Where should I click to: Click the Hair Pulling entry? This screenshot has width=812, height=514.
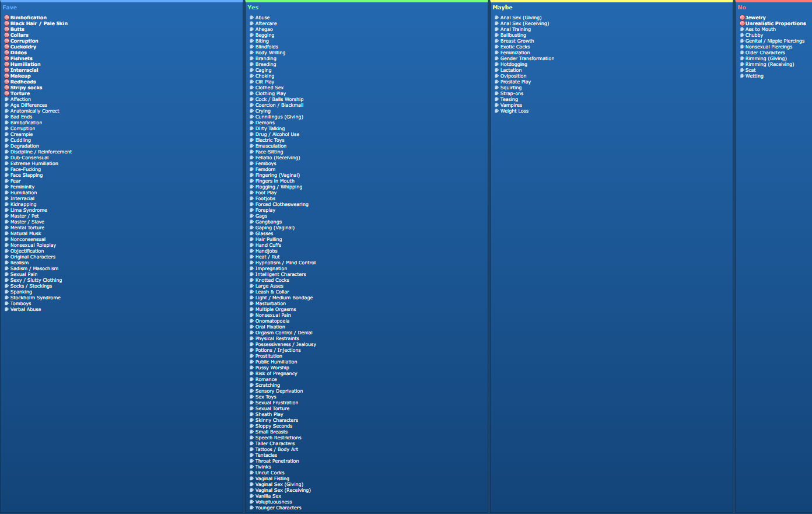pyautogui.click(x=269, y=239)
